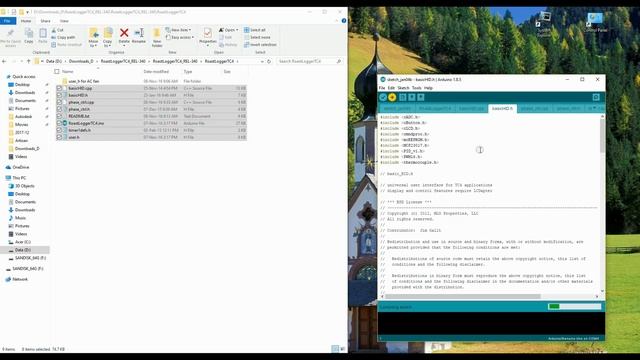Uncheck the timer1defs.h file checkbox
The height and width of the screenshot is (360, 640).
coord(59,130)
